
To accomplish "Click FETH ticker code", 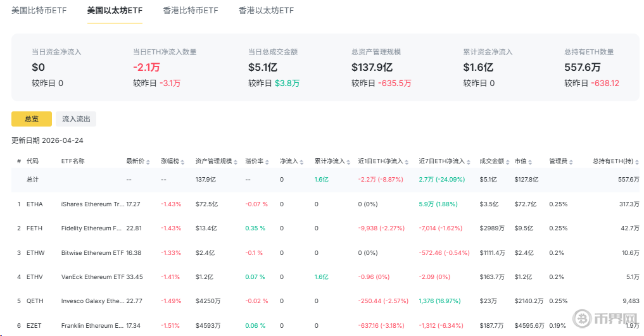I will (x=34, y=228).
